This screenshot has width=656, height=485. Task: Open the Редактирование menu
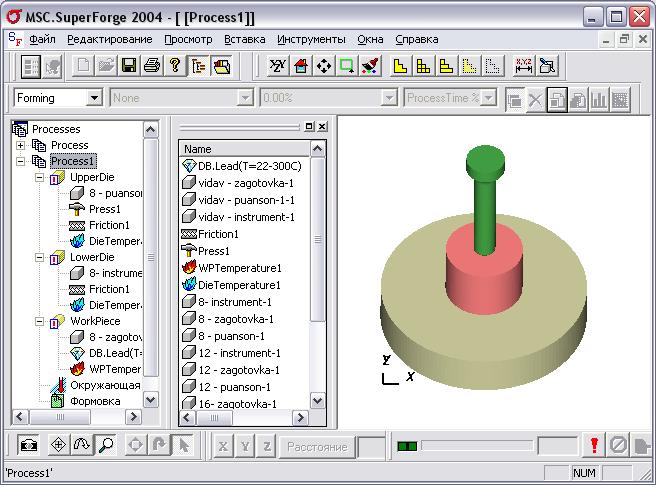[x=110, y=39]
